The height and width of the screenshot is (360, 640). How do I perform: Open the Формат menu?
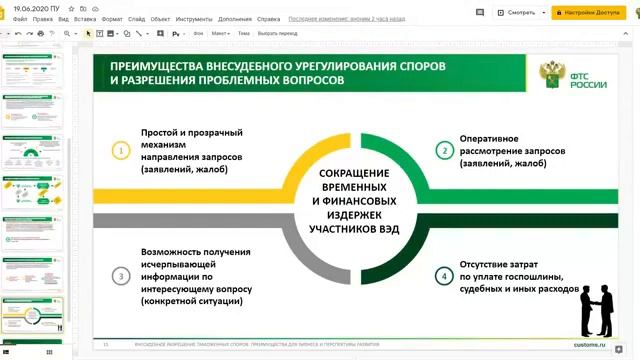tap(112, 19)
